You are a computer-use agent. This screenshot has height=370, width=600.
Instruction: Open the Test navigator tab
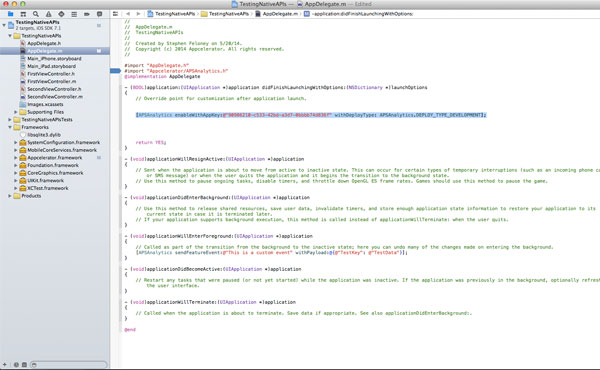coord(61,14)
